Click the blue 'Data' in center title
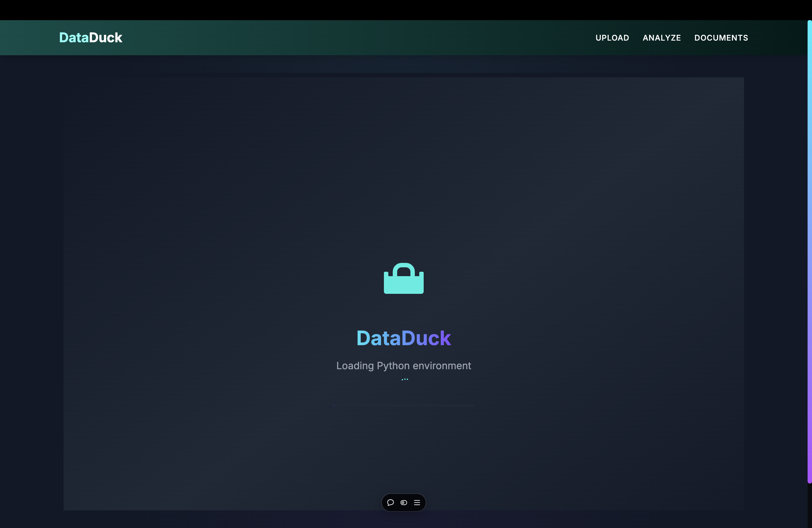This screenshot has height=528, width=812. click(x=379, y=338)
